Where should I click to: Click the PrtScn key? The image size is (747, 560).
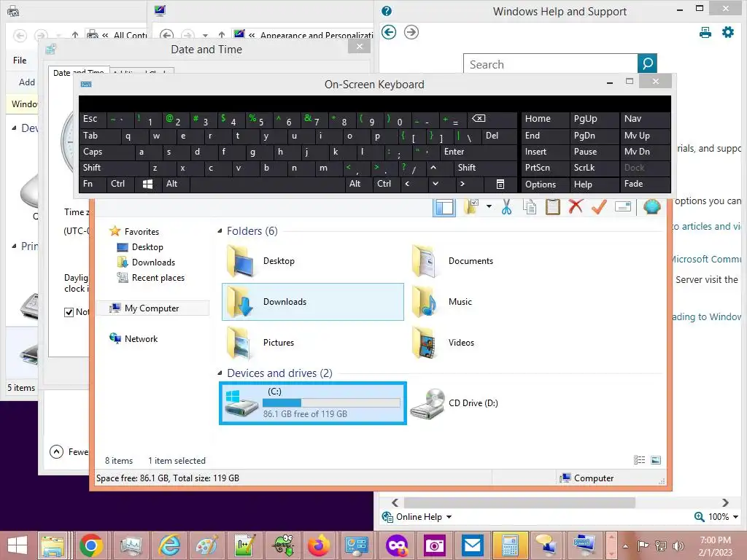point(545,168)
